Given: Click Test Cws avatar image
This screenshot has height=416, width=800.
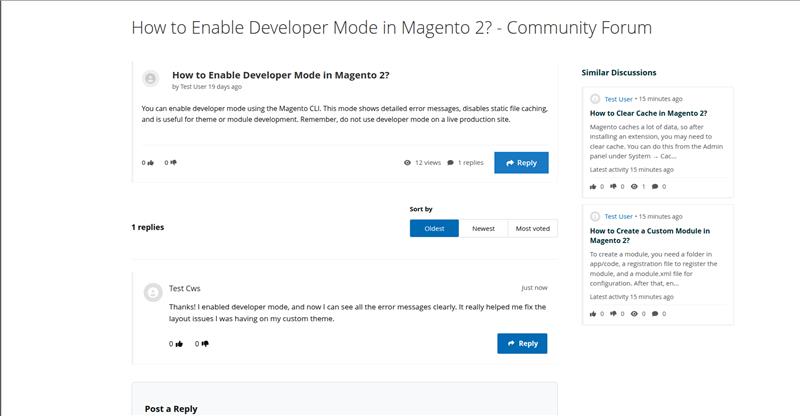Looking at the screenshot, I should [152, 292].
